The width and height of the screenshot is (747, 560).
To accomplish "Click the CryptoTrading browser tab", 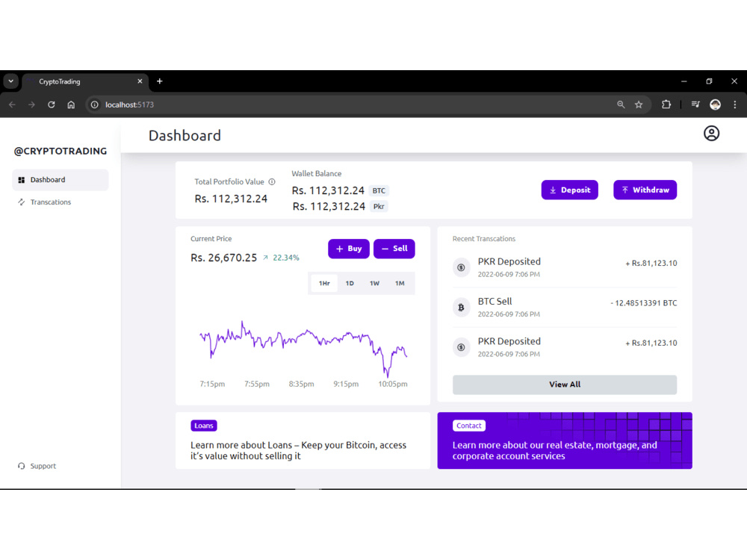I will point(86,81).
